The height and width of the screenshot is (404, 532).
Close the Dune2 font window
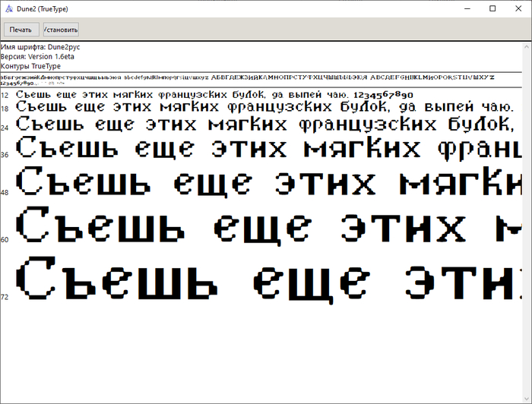pos(518,9)
